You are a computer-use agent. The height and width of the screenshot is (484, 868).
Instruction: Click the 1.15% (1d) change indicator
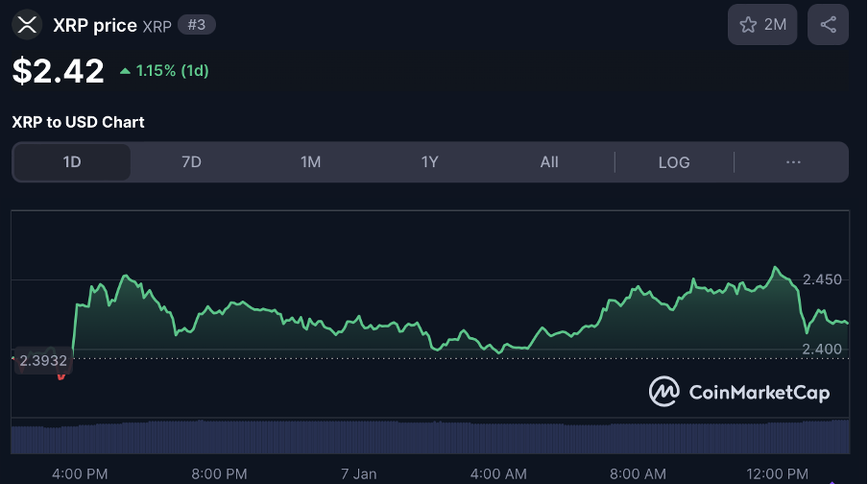(172, 71)
